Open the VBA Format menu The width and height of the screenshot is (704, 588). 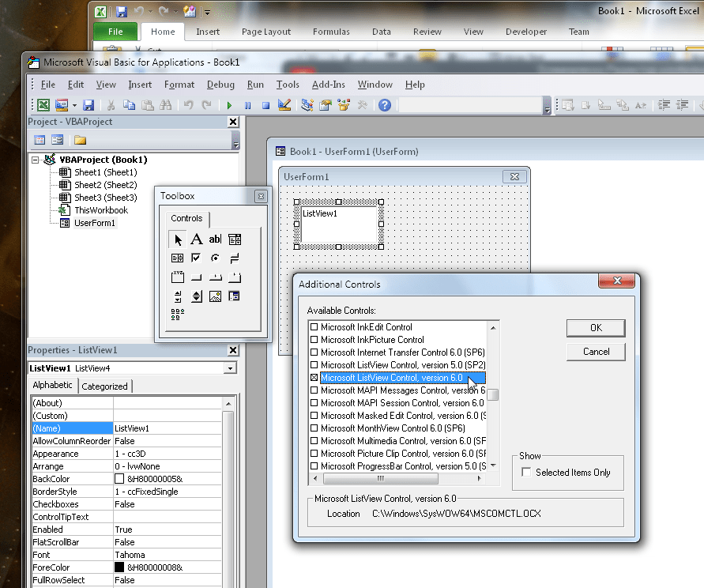point(179,85)
